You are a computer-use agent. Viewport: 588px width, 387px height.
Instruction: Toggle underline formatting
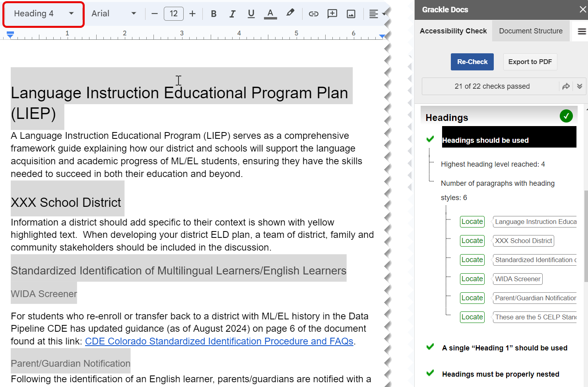[x=251, y=14]
